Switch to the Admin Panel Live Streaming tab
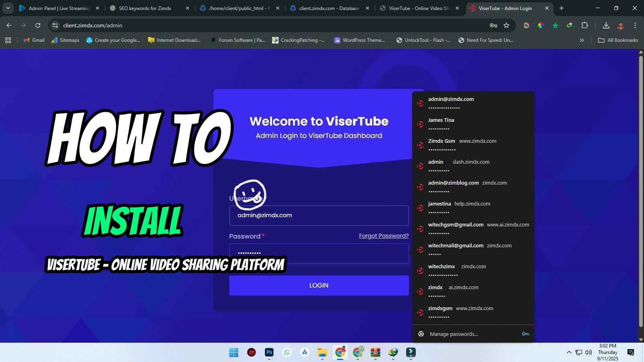 pyautogui.click(x=59, y=8)
